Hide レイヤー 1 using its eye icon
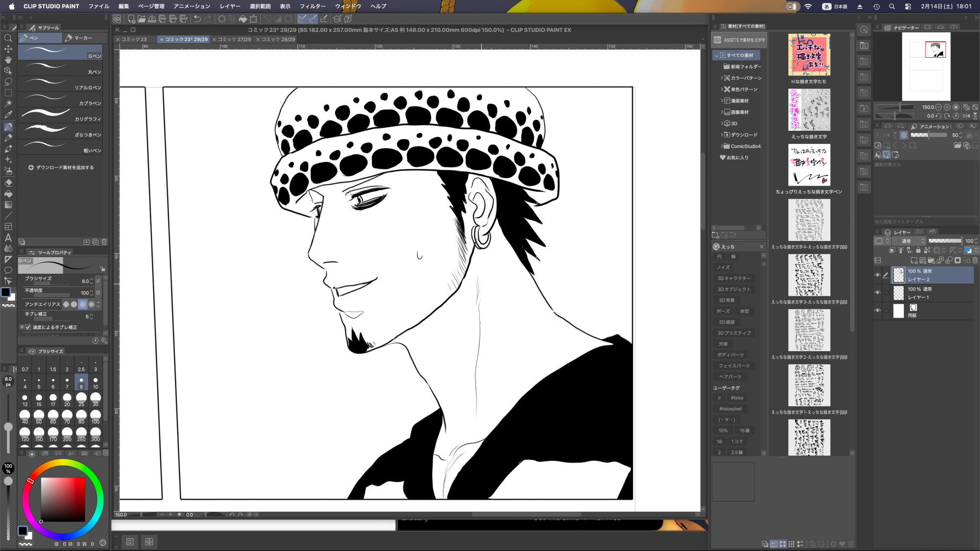980x551 pixels. (x=878, y=293)
